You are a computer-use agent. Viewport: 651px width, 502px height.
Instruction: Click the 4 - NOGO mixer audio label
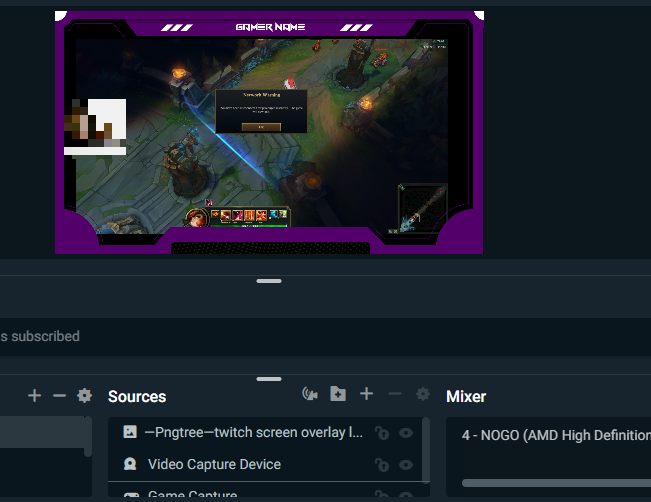point(556,435)
